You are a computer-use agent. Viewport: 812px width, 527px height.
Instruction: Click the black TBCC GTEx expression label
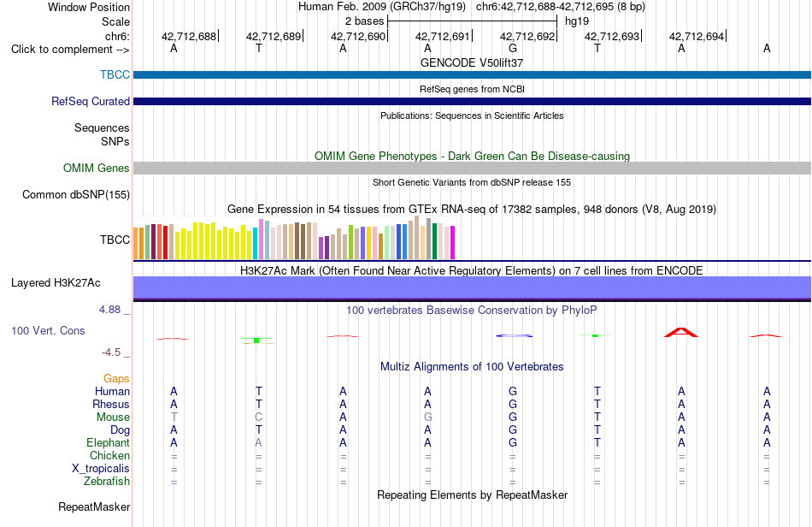click(115, 240)
